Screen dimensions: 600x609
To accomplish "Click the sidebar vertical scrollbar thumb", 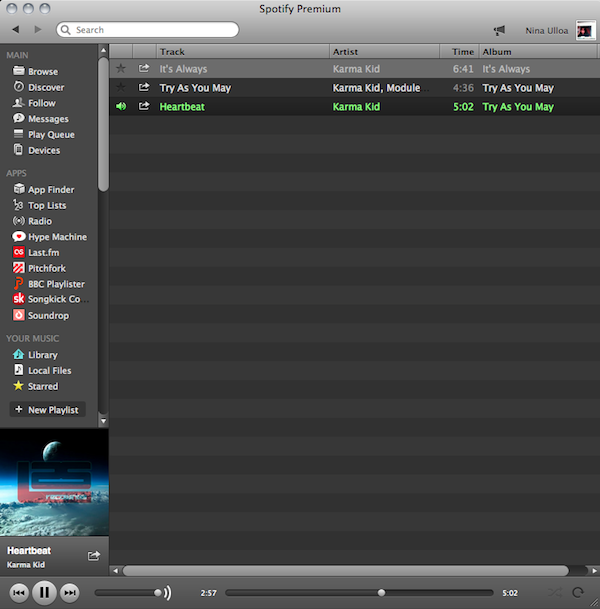I will 103,124.
